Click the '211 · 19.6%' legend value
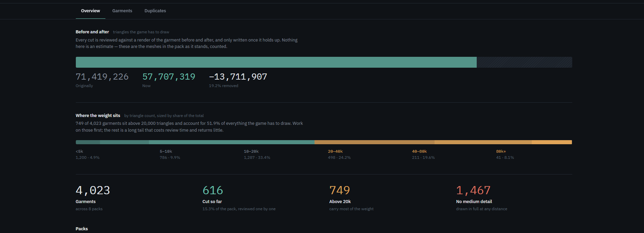The width and height of the screenshot is (644, 233). (423, 157)
